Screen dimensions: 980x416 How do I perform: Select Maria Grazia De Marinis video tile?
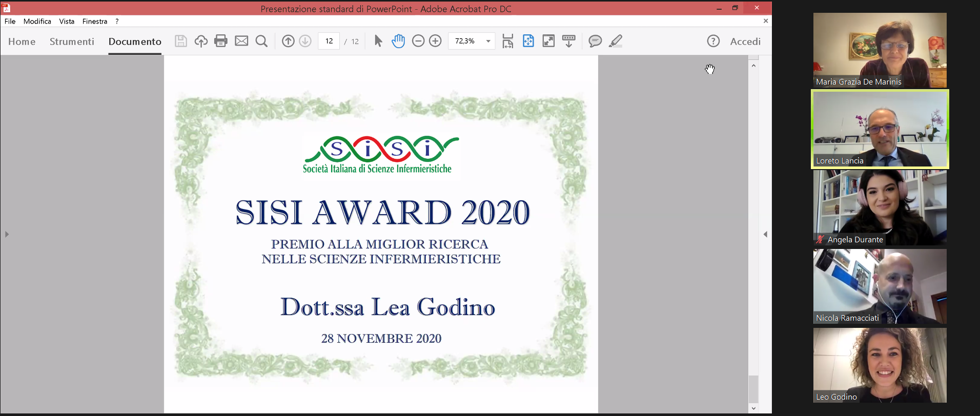click(880, 50)
